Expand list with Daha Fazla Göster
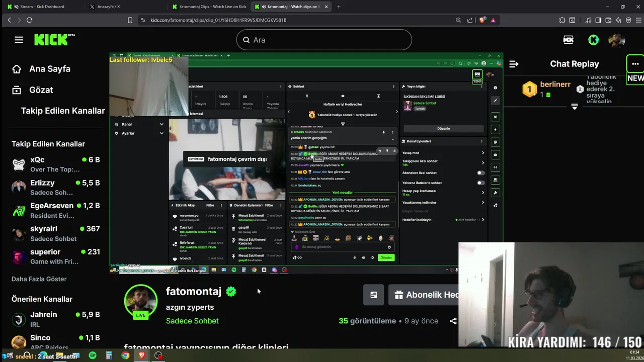This screenshot has height=362, width=644. coord(39,279)
